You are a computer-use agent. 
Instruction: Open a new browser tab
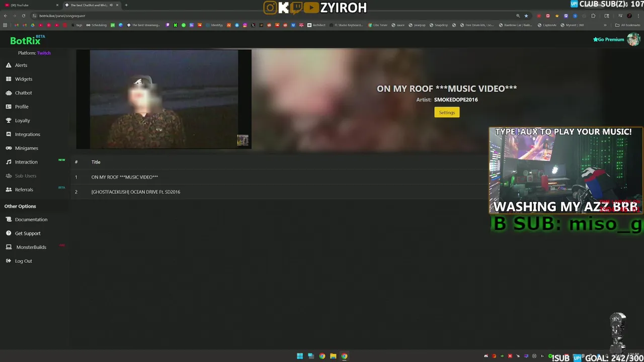coord(126,5)
